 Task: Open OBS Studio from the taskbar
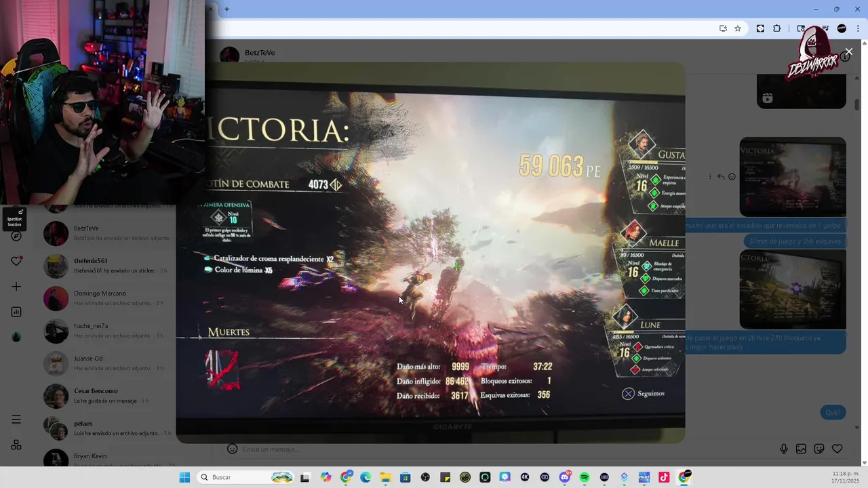point(425,477)
